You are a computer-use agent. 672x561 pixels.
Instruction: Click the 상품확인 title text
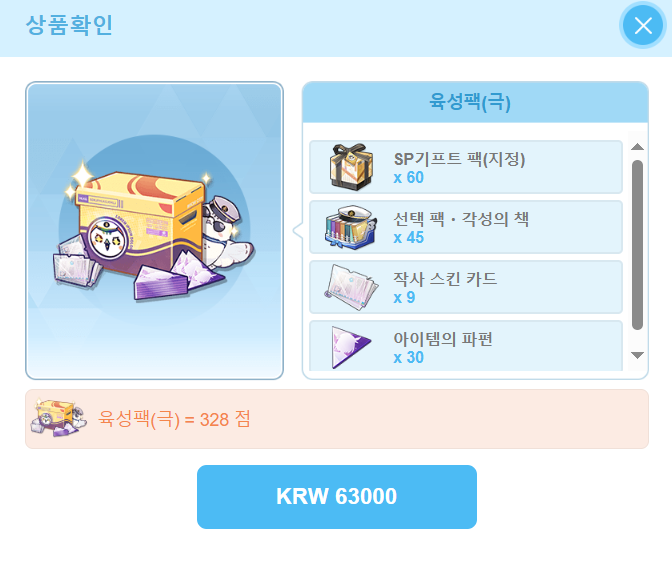(69, 25)
